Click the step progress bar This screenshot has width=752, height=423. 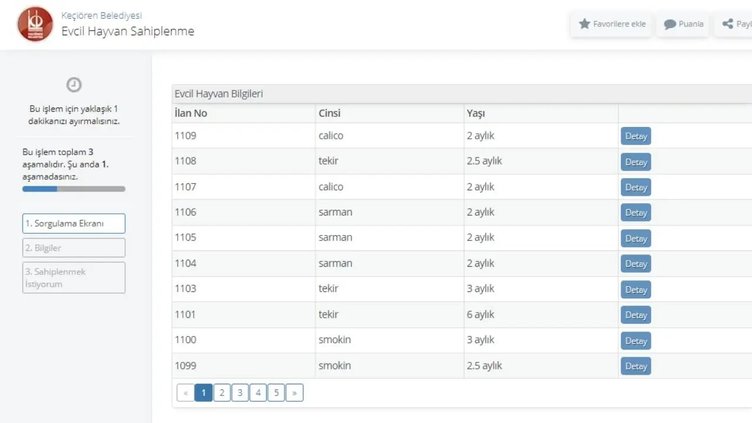click(74, 188)
